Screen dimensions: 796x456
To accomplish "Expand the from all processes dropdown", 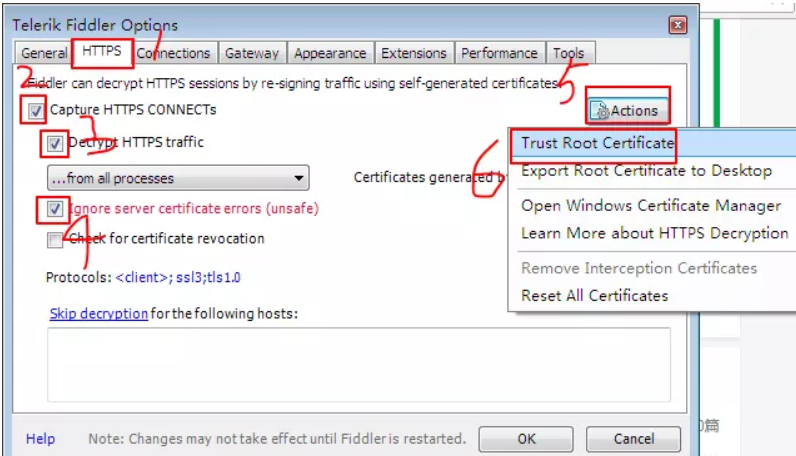I will [x=178, y=178].
